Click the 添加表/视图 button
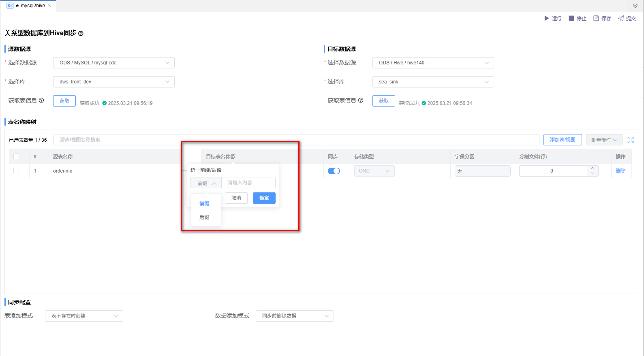This screenshot has height=356, width=644. pos(563,140)
